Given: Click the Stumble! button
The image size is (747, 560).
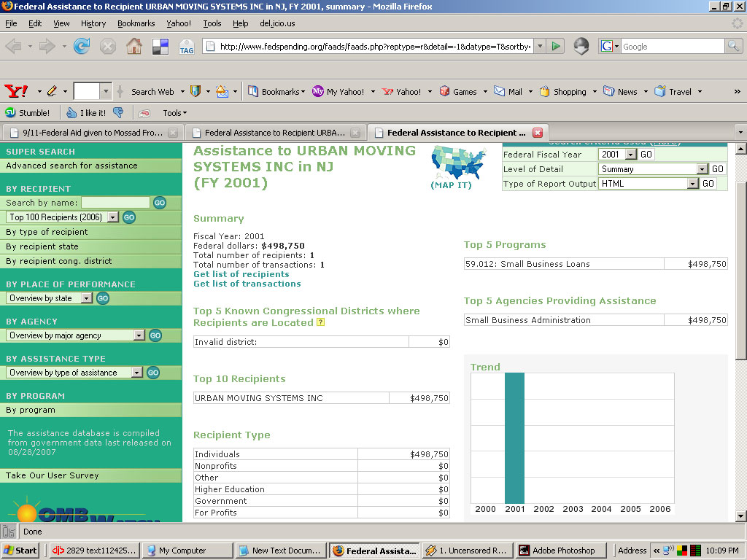Looking at the screenshot, I should (27, 113).
